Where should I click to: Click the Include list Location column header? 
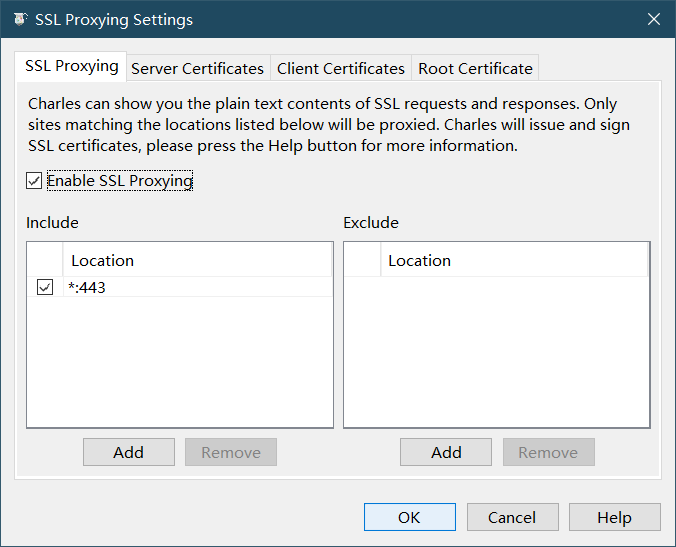[x=197, y=260]
